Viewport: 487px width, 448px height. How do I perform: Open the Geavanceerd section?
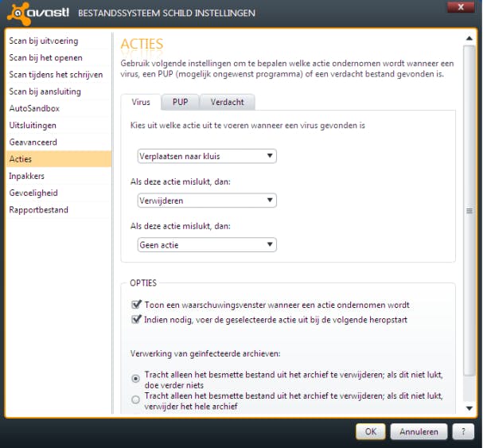click(x=58, y=142)
